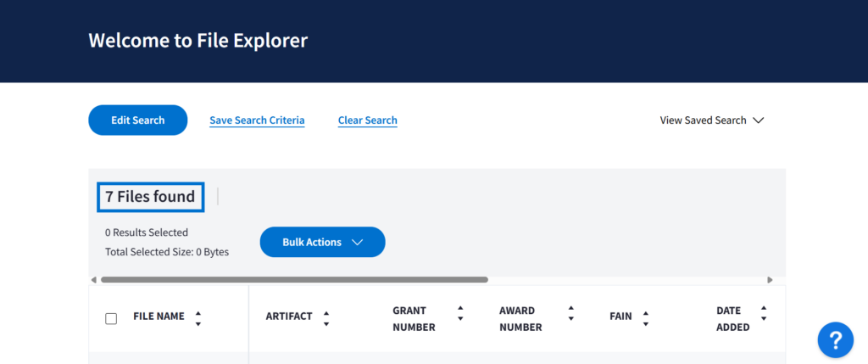This screenshot has height=364, width=868.
Task: Click the horizontal scrollbar right arrow
Action: (770, 279)
